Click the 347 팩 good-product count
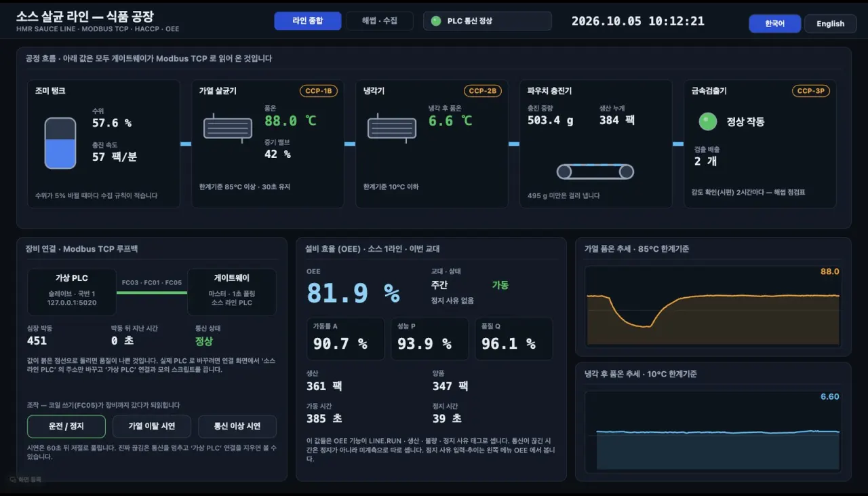868x496 pixels. click(450, 386)
